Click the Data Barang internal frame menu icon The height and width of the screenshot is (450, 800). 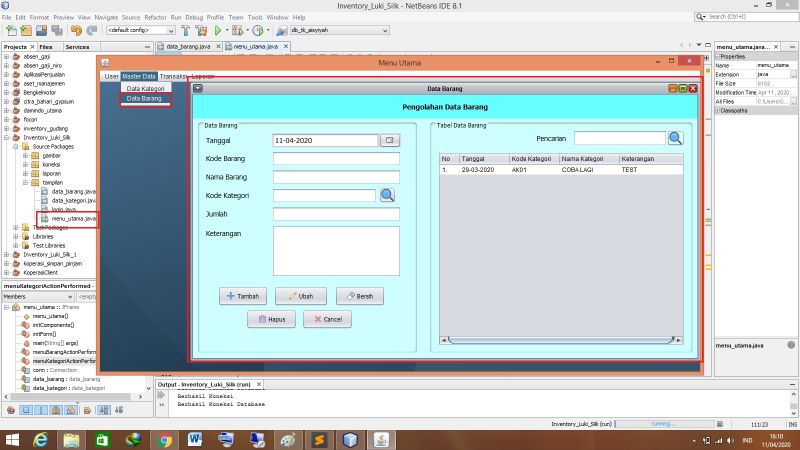(198, 88)
